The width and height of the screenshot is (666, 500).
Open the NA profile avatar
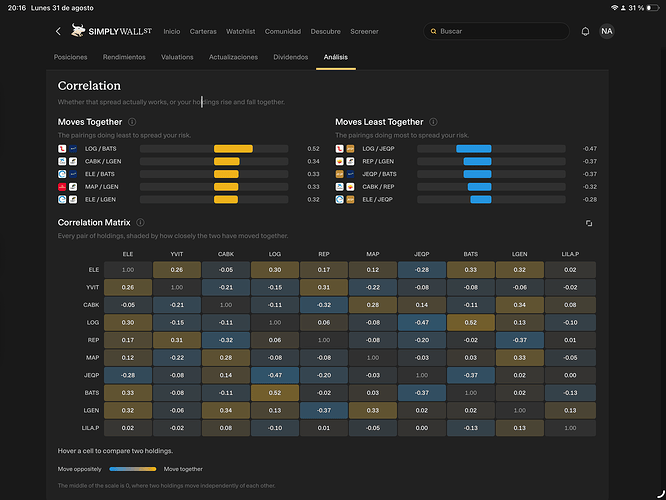tap(607, 31)
